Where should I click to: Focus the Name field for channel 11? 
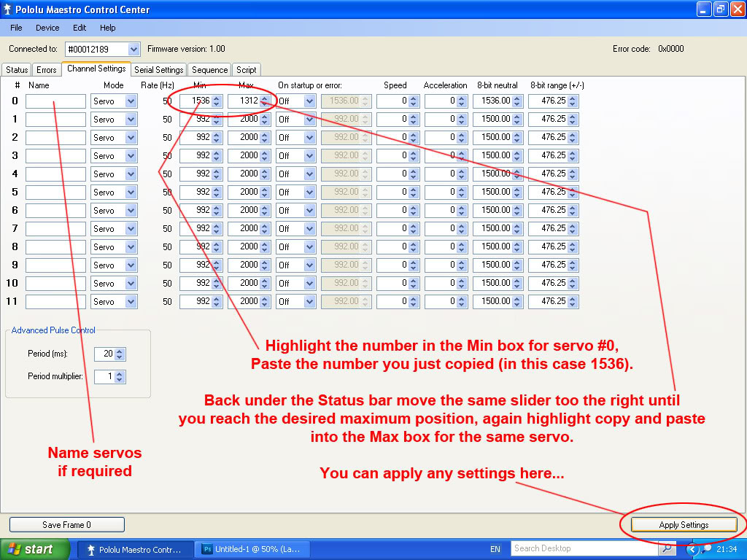(x=55, y=301)
